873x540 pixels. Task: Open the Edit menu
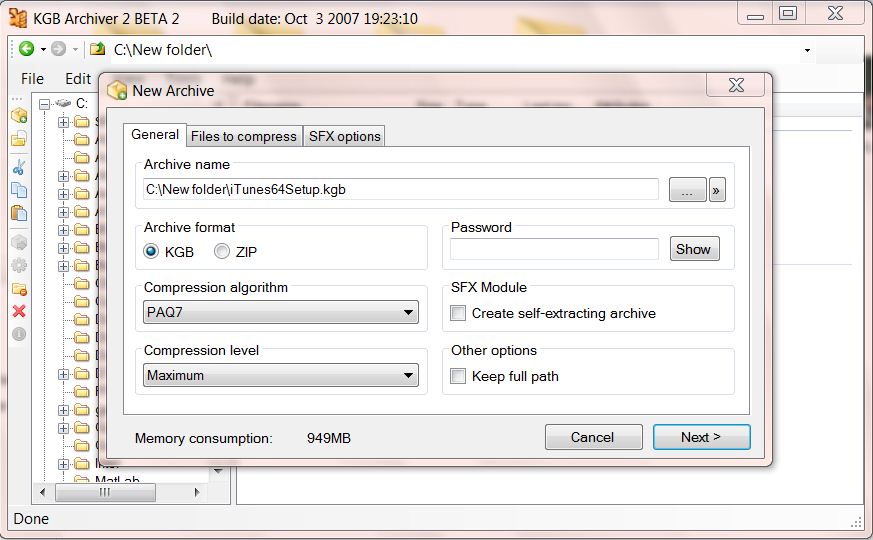pos(78,79)
